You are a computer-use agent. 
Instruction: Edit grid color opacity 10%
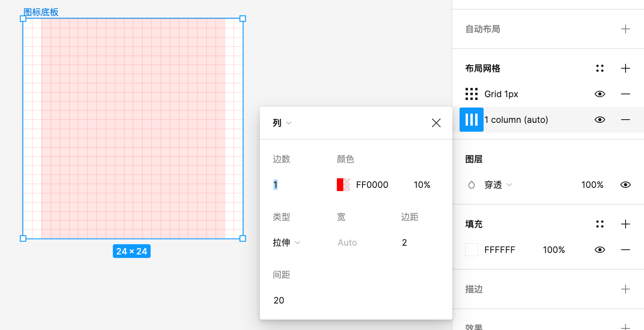[x=422, y=185]
